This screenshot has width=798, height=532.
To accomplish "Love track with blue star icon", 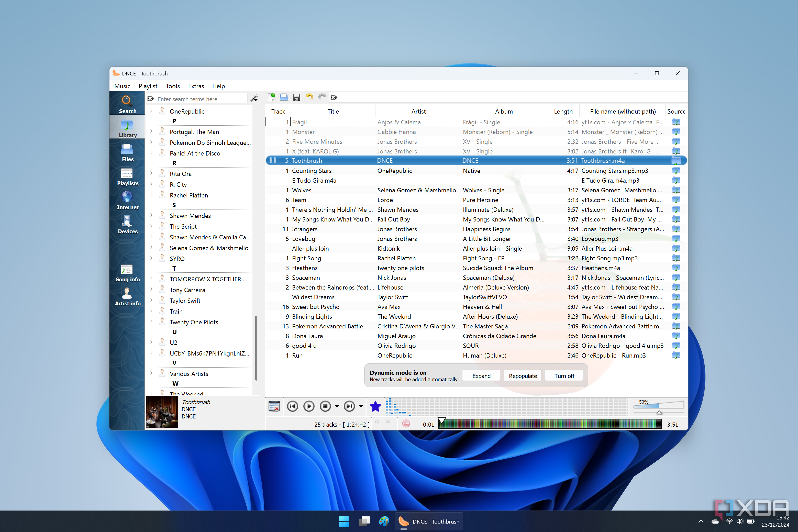I will click(375, 406).
